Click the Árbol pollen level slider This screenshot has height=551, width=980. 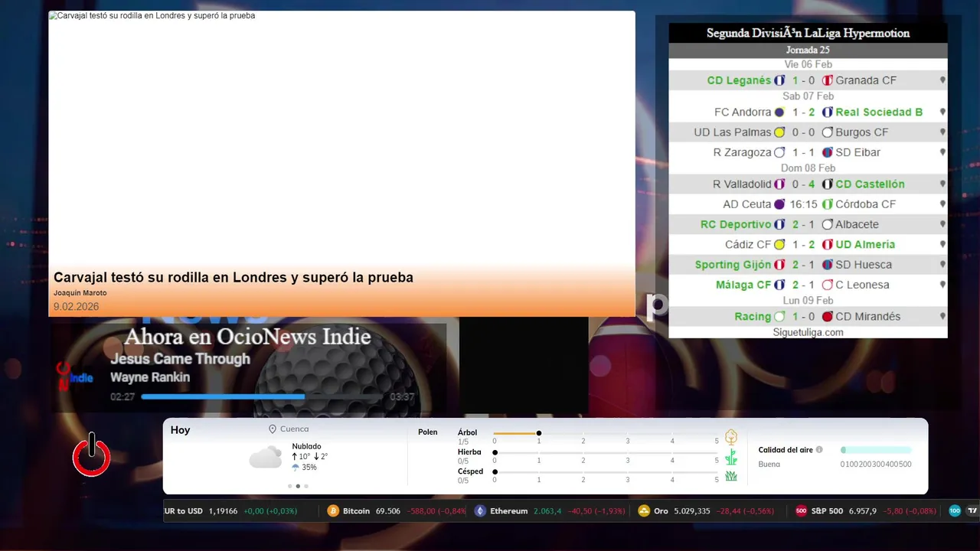[606, 433]
